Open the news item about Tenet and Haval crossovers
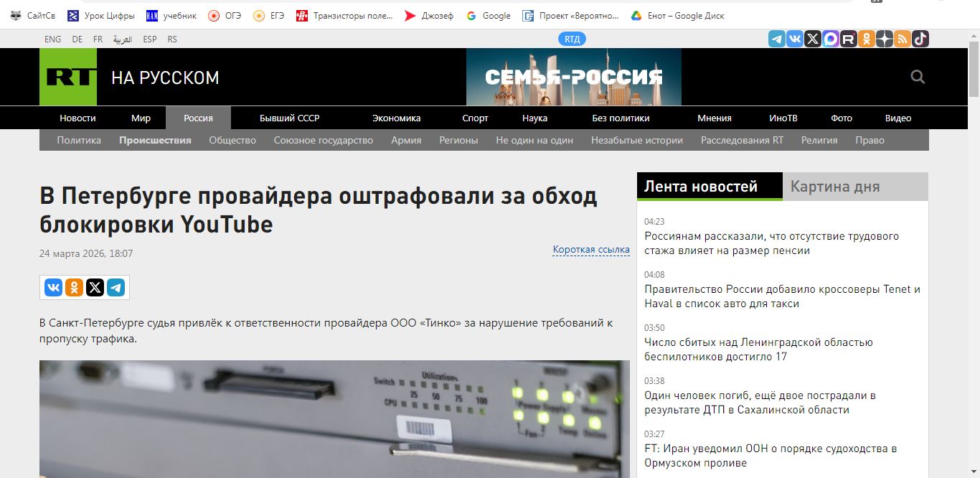Image resolution: width=980 pixels, height=478 pixels. [x=782, y=296]
